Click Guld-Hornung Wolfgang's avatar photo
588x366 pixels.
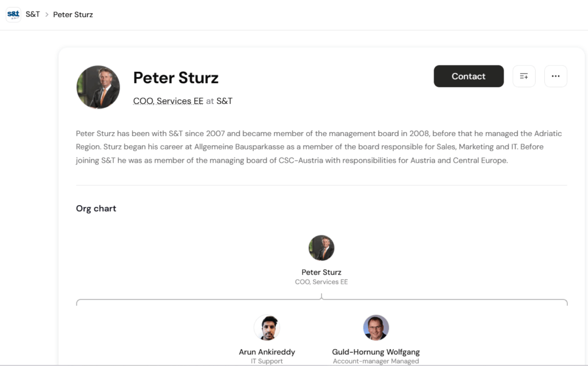[x=376, y=328]
